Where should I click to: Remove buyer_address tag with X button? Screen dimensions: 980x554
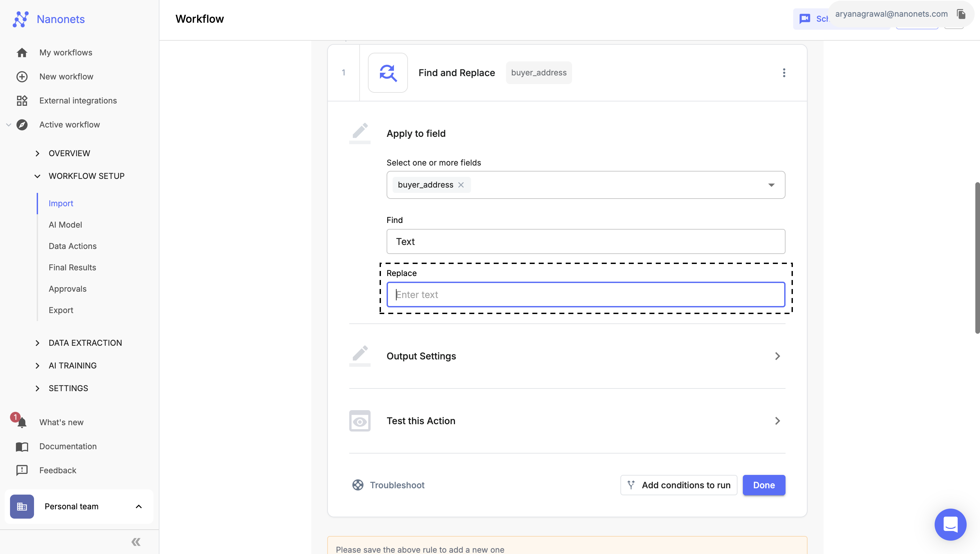tap(461, 185)
